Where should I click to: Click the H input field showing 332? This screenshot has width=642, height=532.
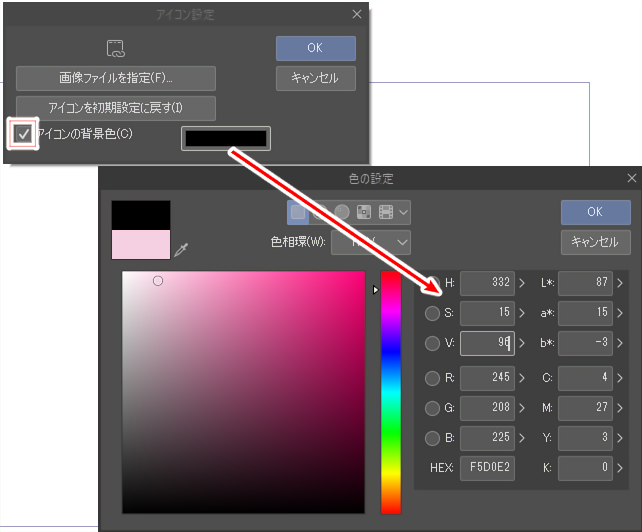click(x=487, y=283)
